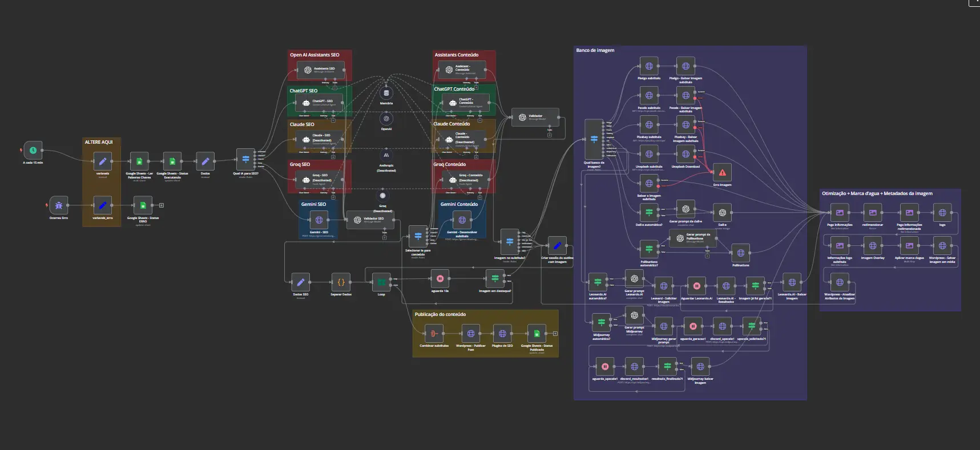Click the 'ALTERE AQUI' sticky note title
Viewport: 980px width, 450px height.
tap(99, 142)
